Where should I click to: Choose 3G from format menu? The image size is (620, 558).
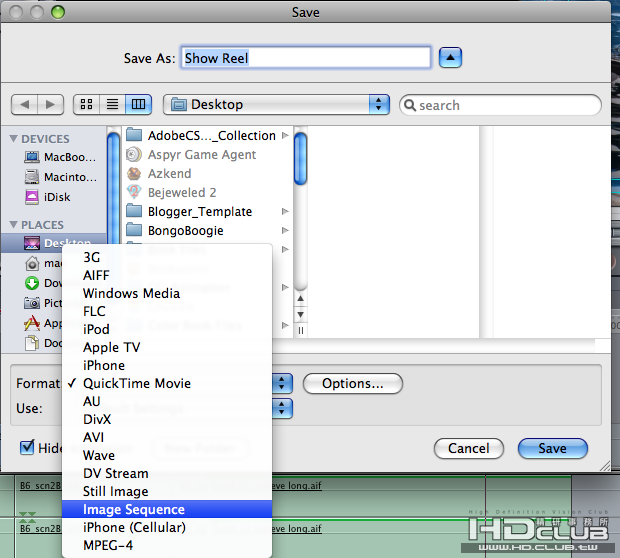tap(167, 257)
